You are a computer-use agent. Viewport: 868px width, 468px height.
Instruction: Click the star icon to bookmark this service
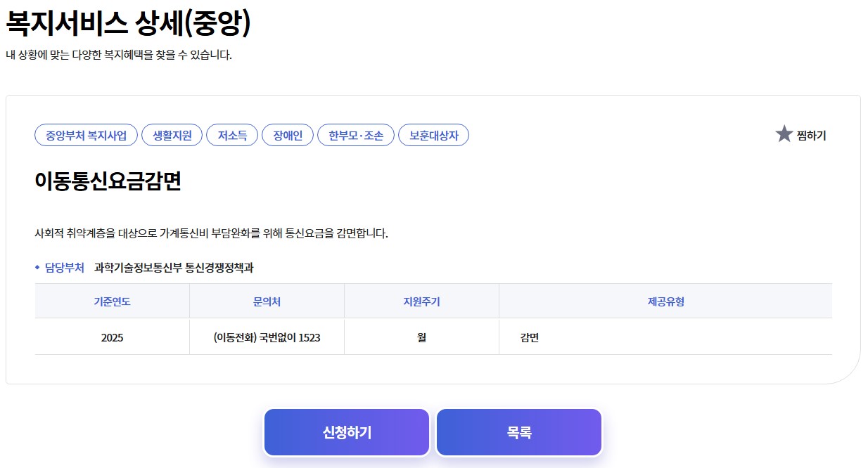click(783, 134)
